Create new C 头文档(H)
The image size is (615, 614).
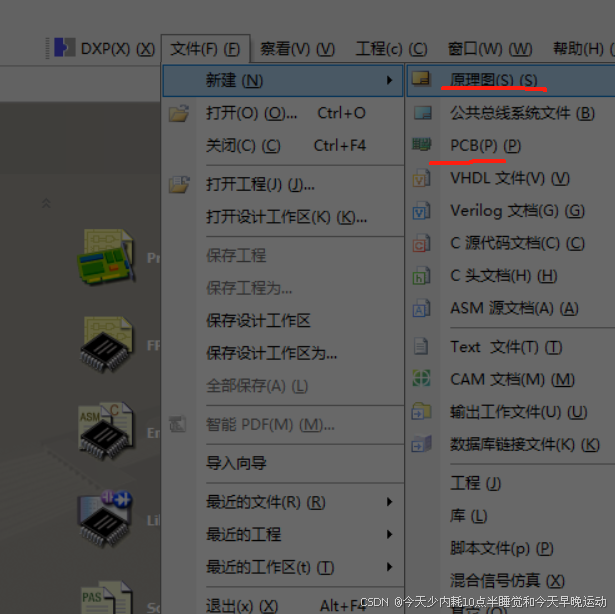[x=511, y=276]
